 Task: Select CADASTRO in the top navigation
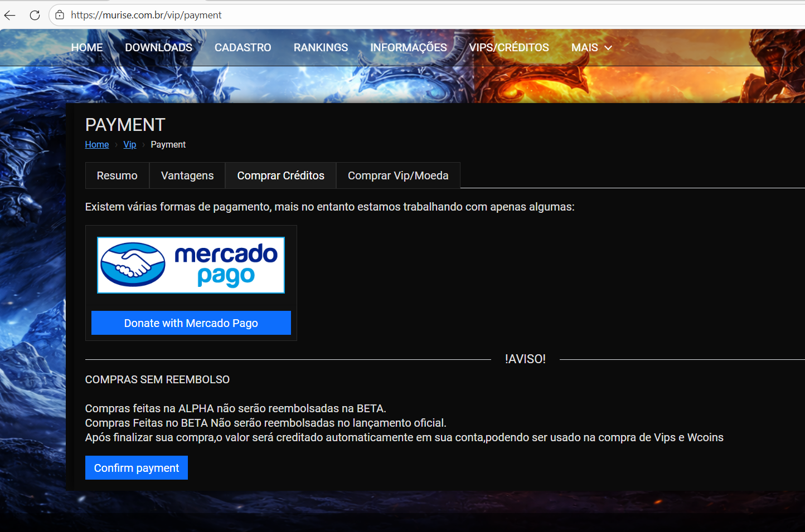243,48
